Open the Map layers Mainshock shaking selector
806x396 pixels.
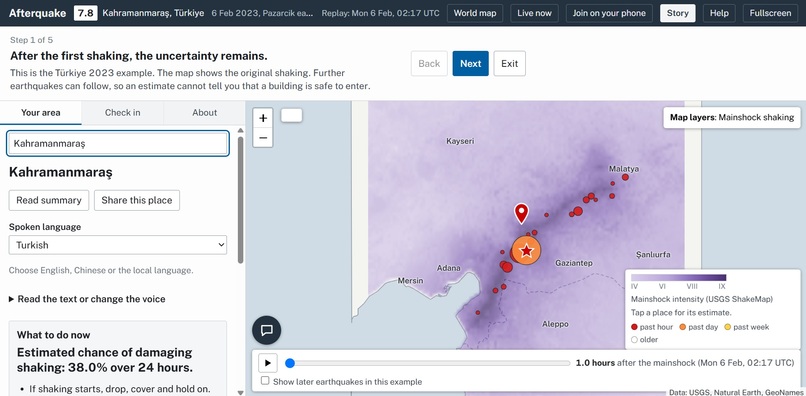(732, 117)
